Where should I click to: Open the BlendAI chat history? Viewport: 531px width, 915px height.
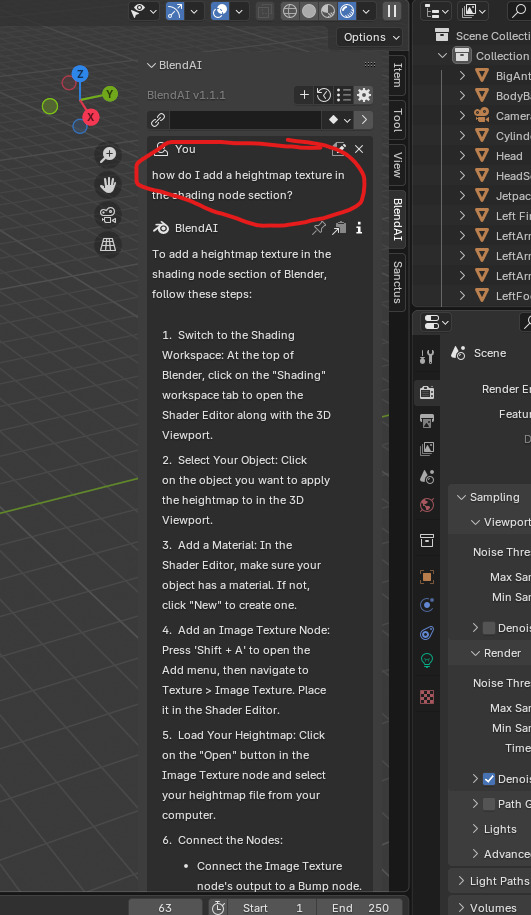324,95
